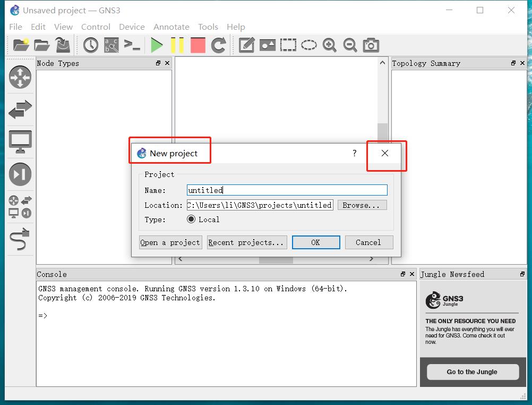Click the Browse... button
This screenshot has height=405, width=532.
pyautogui.click(x=362, y=205)
